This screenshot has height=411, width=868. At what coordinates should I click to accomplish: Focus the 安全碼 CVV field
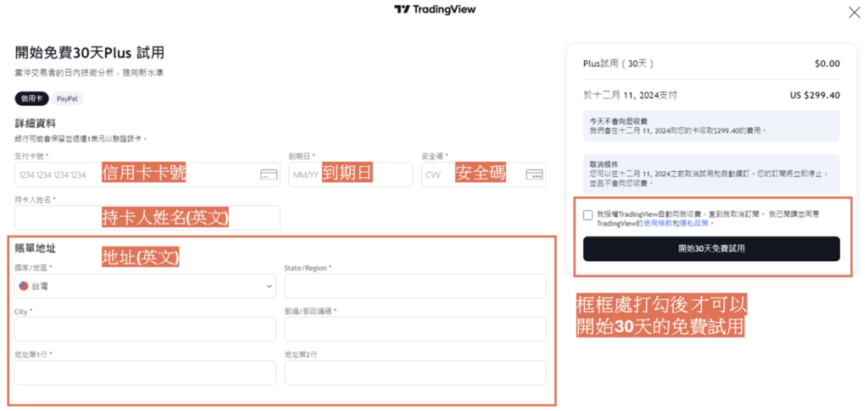pos(483,175)
